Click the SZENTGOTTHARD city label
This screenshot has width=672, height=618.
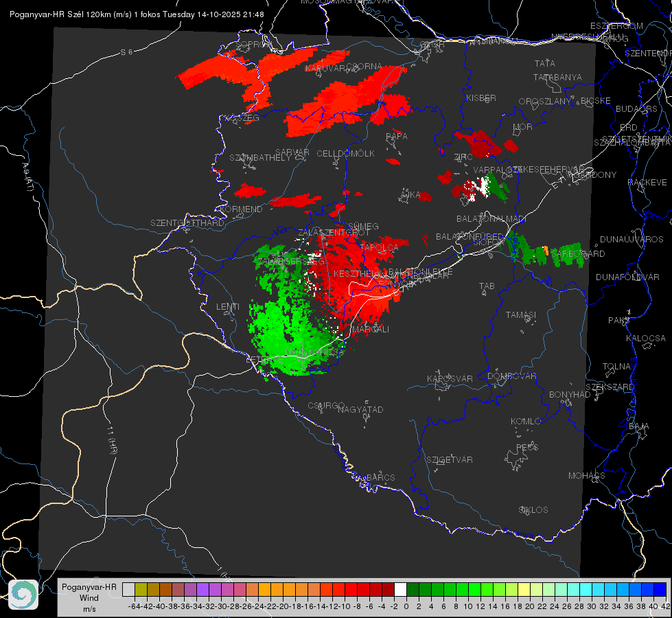[187, 223]
